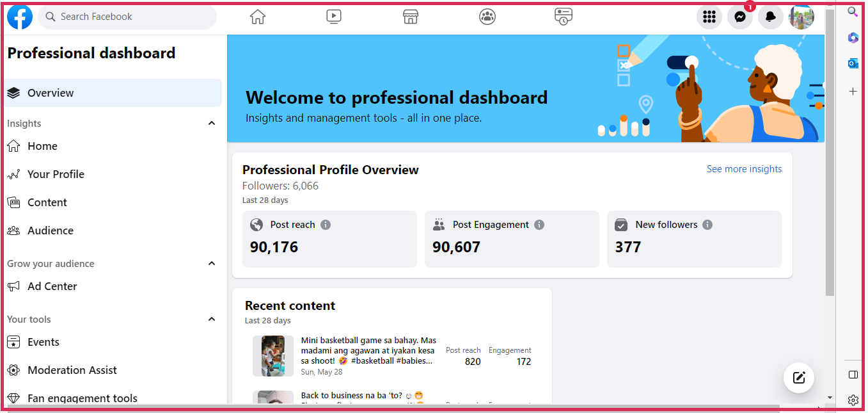868x413 pixels.
Task: Click the browser sidebar settings gear
Action: click(x=853, y=400)
